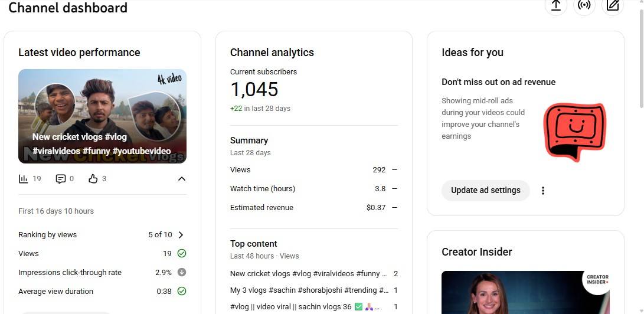
Task: Click the down-arrow icon beside click-through rate
Action: tap(182, 273)
